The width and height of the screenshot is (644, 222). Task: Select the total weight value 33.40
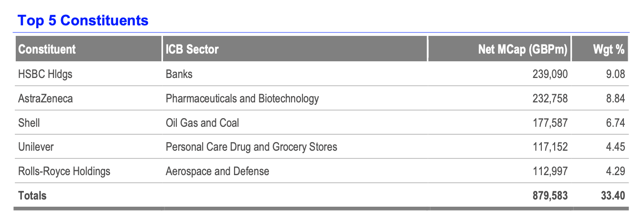click(612, 195)
